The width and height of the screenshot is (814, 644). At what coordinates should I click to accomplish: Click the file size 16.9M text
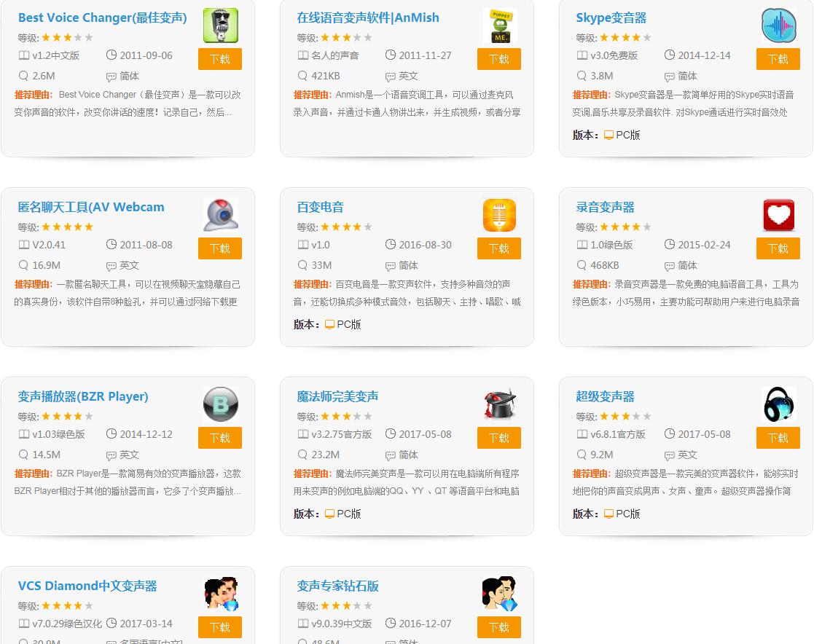46,265
